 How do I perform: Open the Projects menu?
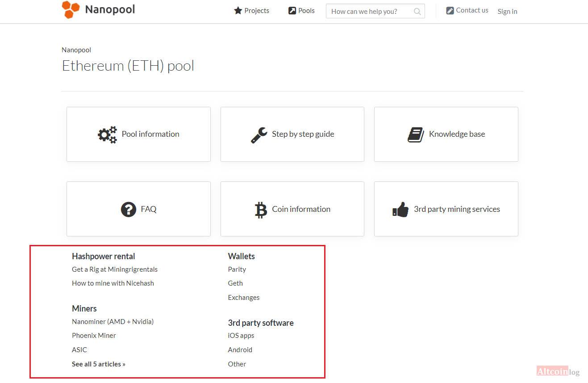tap(252, 10)
